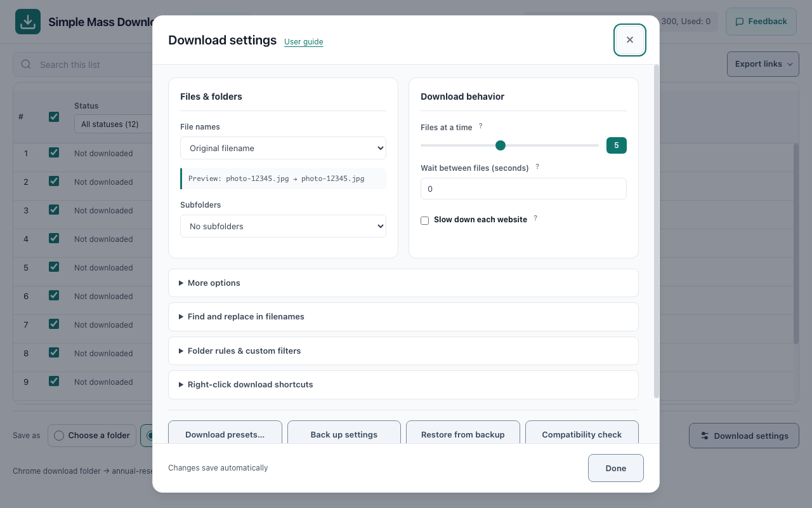Click the search magnifier icon
The image size is (812, 508).
pos(26,64)
